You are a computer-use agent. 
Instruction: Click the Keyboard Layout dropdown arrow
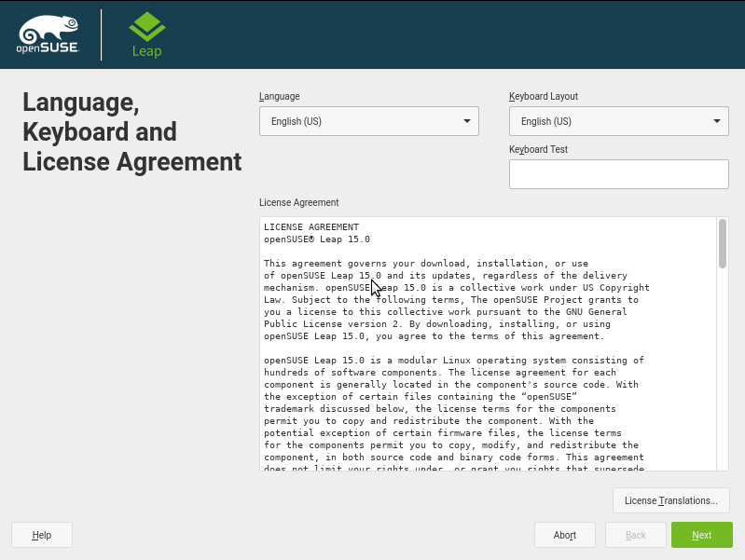click(x=717, y=121)
